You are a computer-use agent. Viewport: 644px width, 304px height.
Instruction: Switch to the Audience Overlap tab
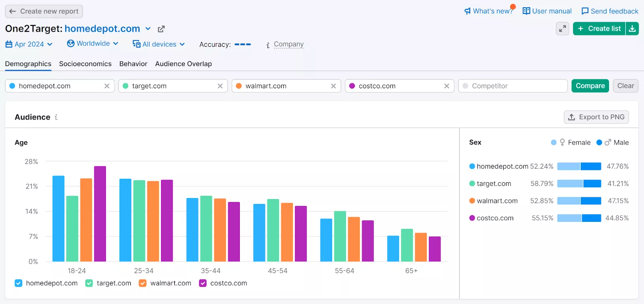click(x=184, y=64)
